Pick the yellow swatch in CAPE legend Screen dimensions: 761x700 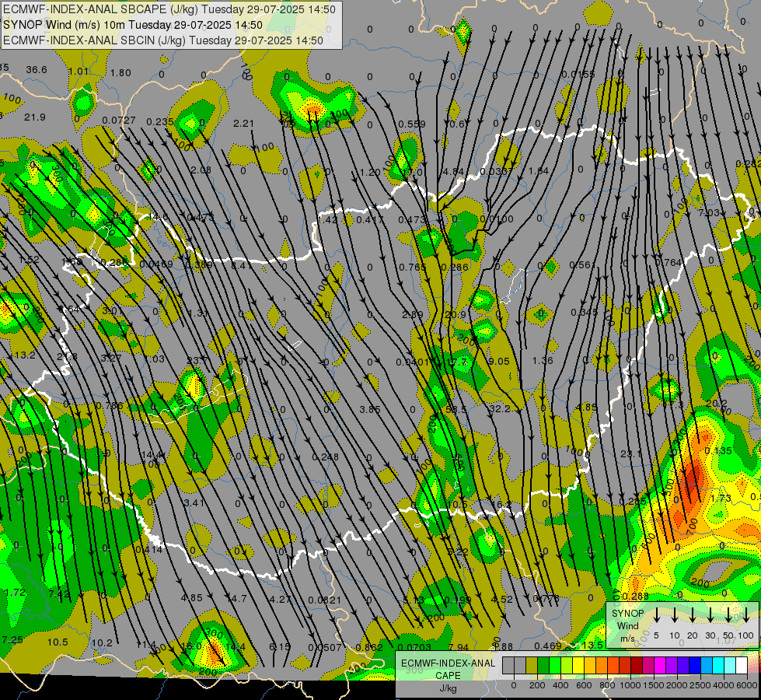pyautogui.click(x=578, y=665)
